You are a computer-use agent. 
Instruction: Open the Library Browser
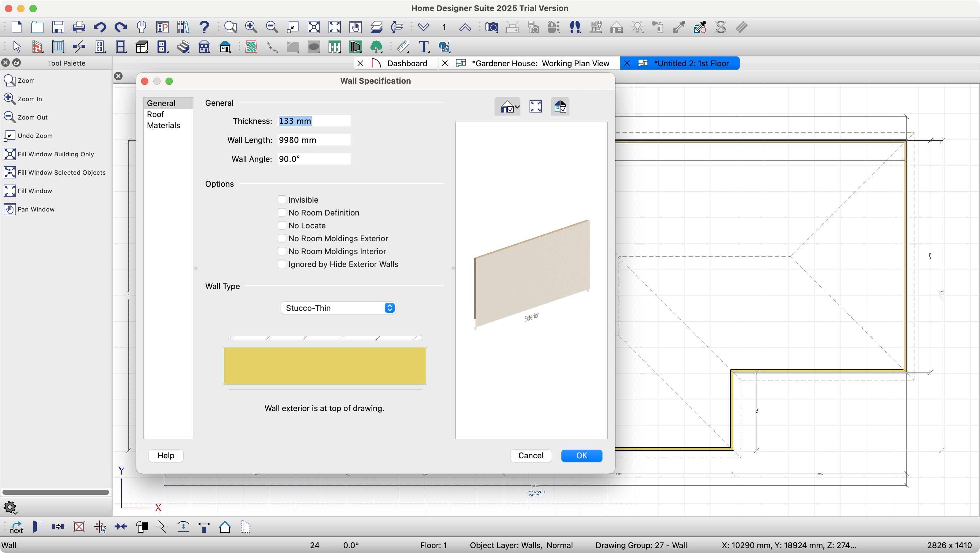(x=183, y=27)
